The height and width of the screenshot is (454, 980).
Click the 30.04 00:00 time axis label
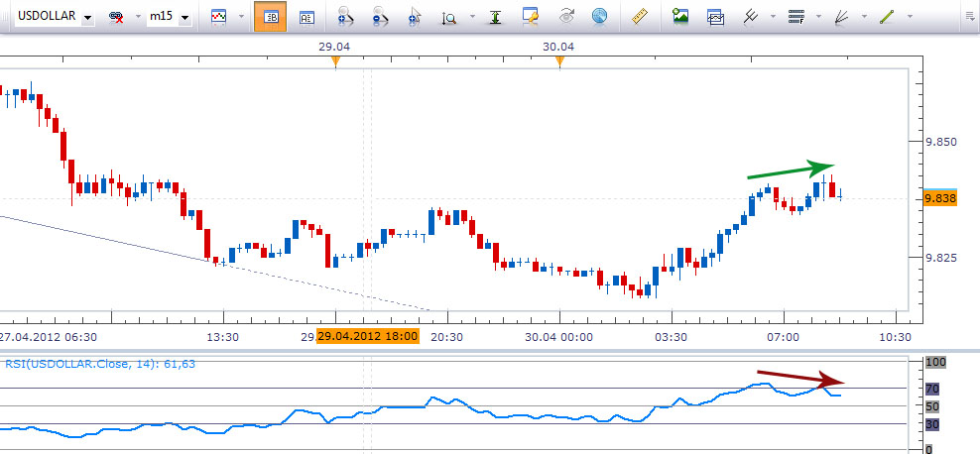558,337
